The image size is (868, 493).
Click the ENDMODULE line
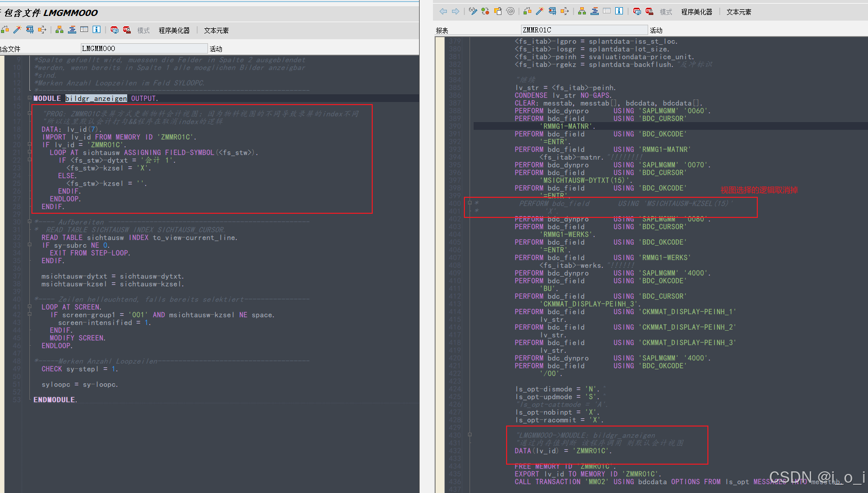55,400
